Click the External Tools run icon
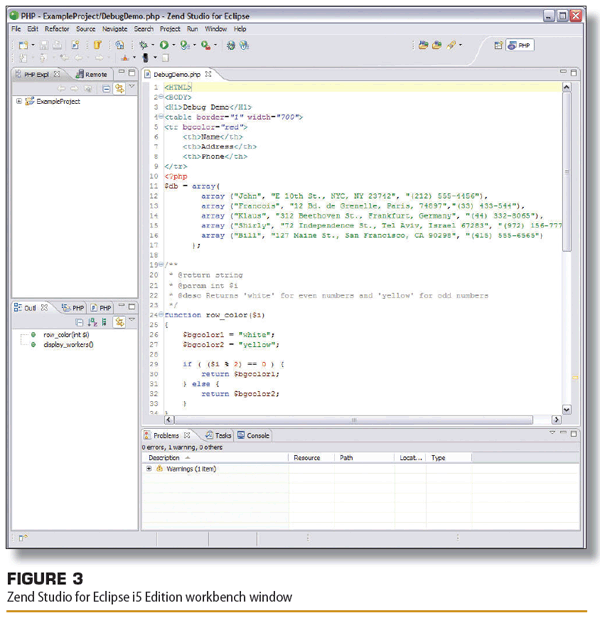The image size is (600, 618). click(x=206, y=45)
